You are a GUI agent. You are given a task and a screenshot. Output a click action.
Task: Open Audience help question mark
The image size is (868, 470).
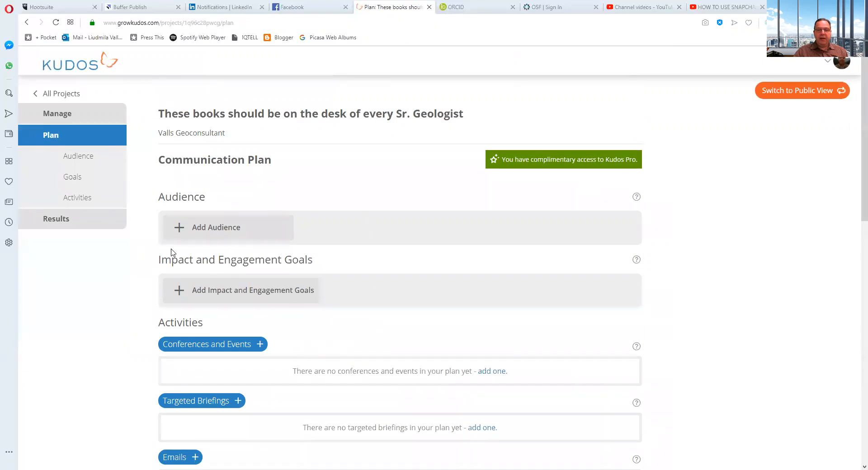pos(637,197)
